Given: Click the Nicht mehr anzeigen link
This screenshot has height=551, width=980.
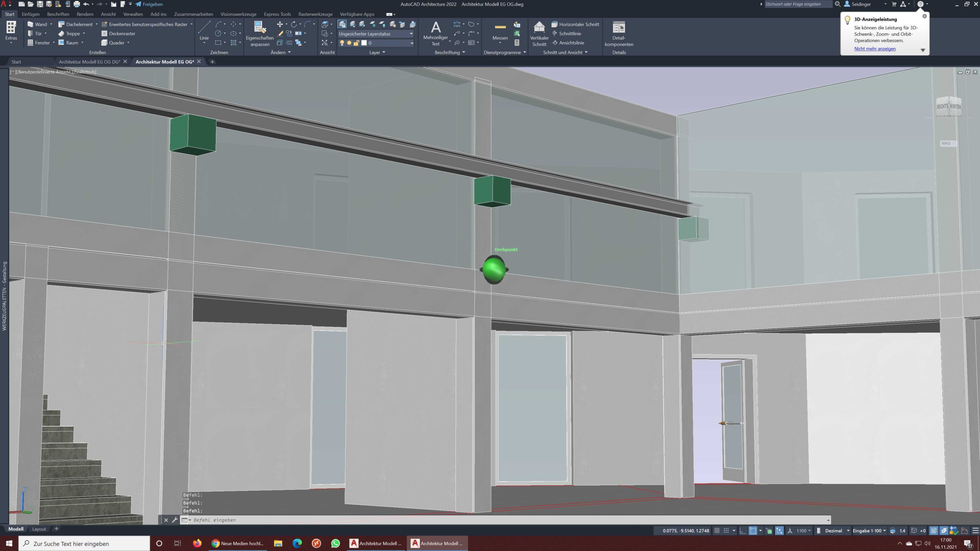Looking at the screenshot, I should (x=875, y=49).
